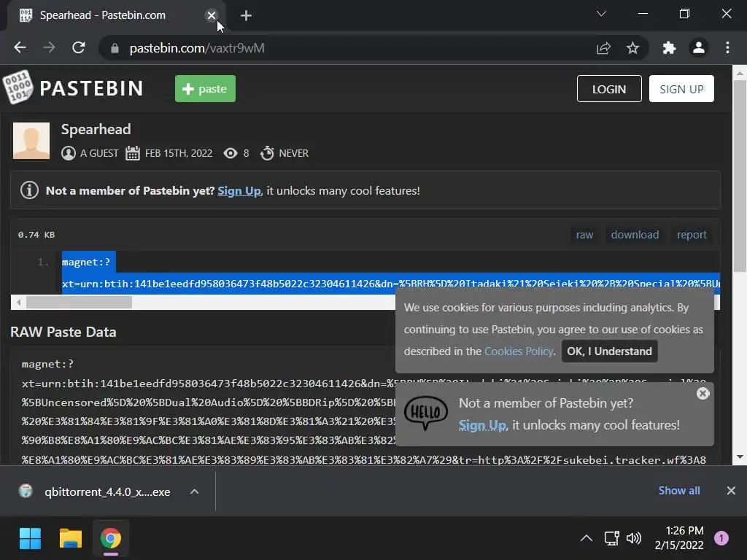Accept cookies with OK, I Understand

point(609,351)
